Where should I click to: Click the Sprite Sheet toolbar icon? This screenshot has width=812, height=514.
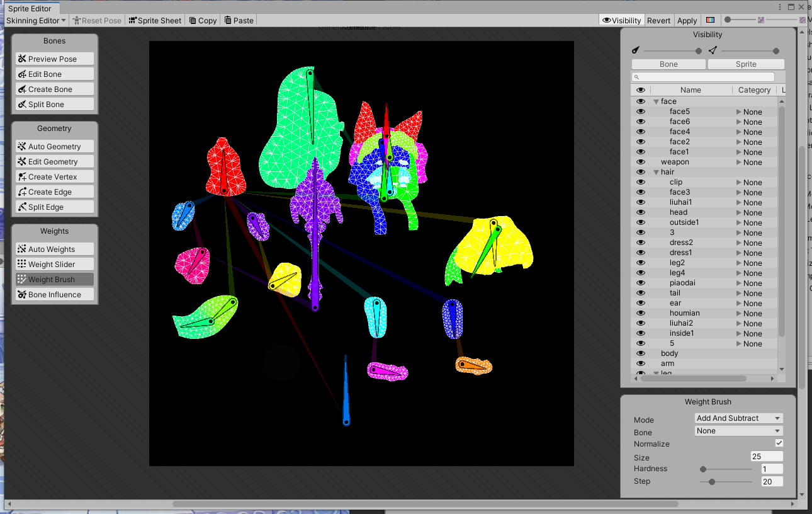pos(154,20)
